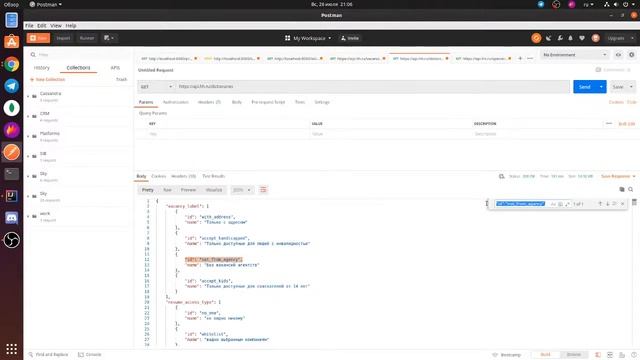Open Bootcamp in the status bar
Image resolution: width=640 pixels, height=360 pixels.
point(507,355)
